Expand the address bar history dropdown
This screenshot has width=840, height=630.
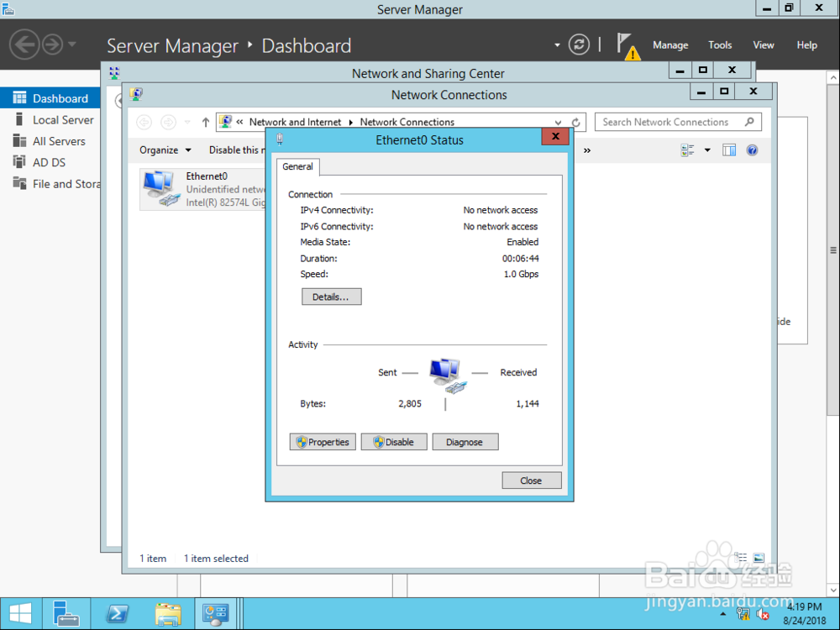pos(559,122)
